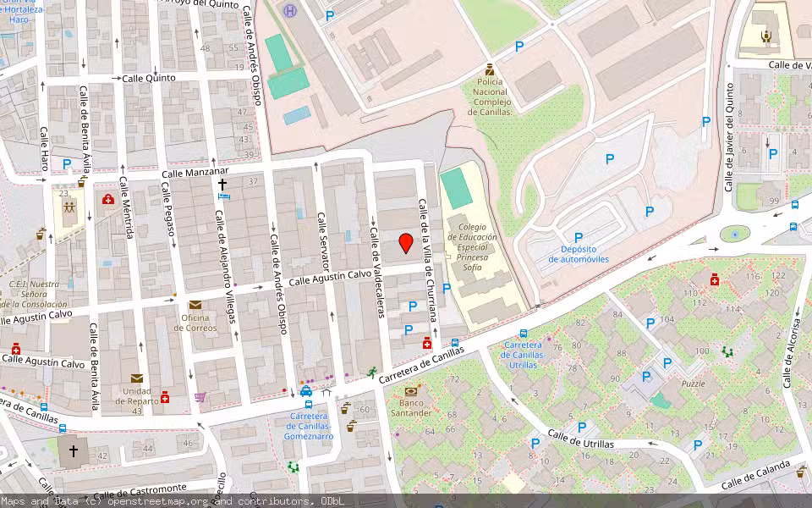Click the parking icon above Depósito de automóviles
Image resolution: width=812 pixels, height=508 pixels.
point(579,237)
